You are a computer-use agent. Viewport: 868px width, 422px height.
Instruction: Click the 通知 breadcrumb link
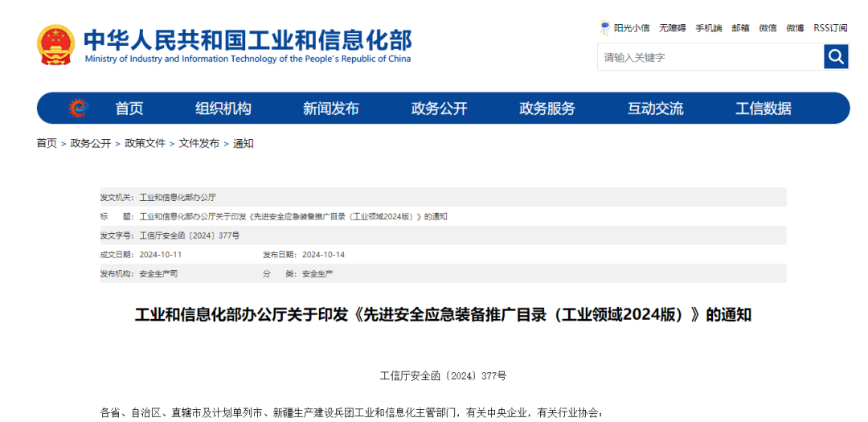[243, 143]
